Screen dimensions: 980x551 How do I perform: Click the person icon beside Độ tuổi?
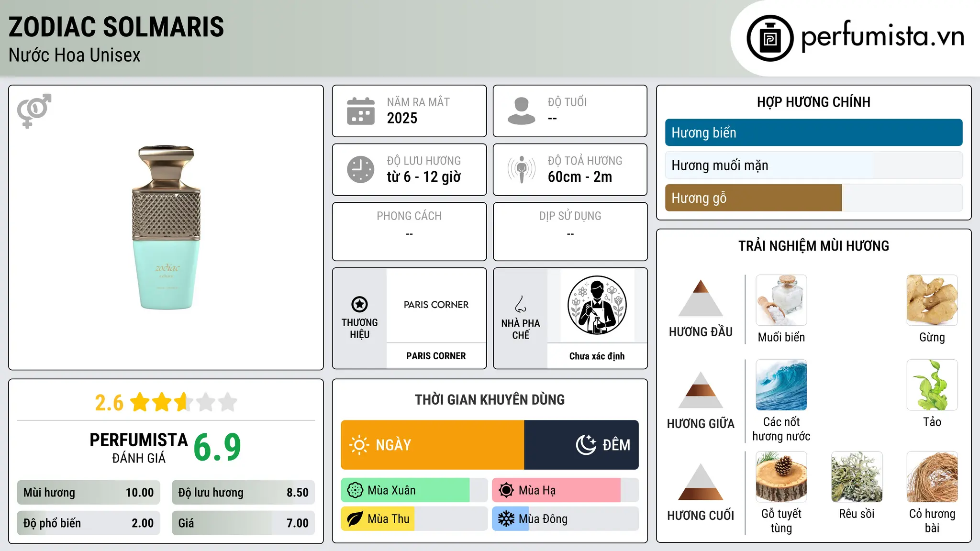click(522, 111)
